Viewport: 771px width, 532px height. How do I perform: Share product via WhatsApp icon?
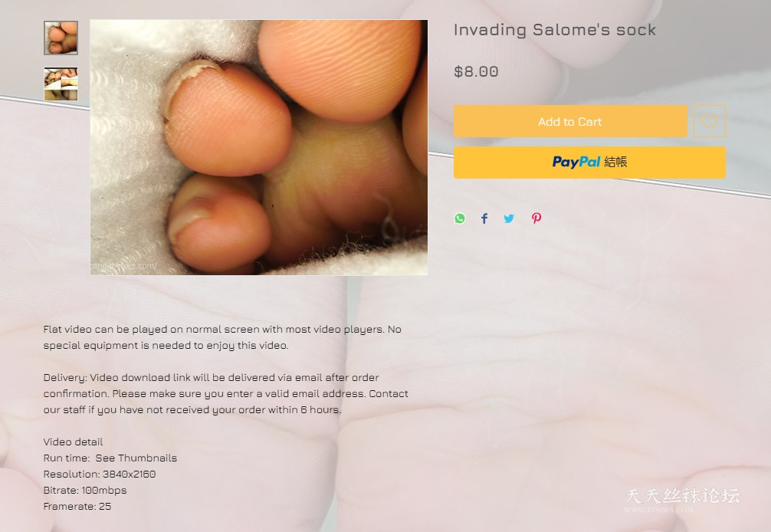click(x=460, y=218)
